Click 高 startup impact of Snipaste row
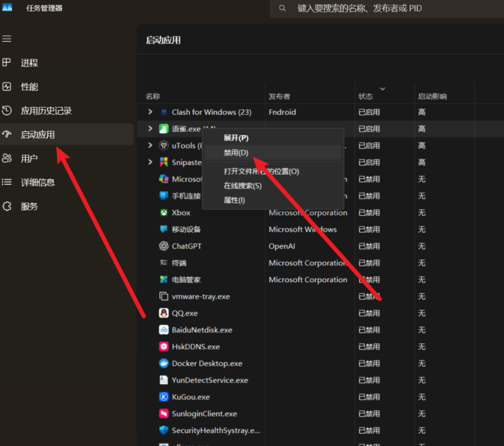 point(421,162)
